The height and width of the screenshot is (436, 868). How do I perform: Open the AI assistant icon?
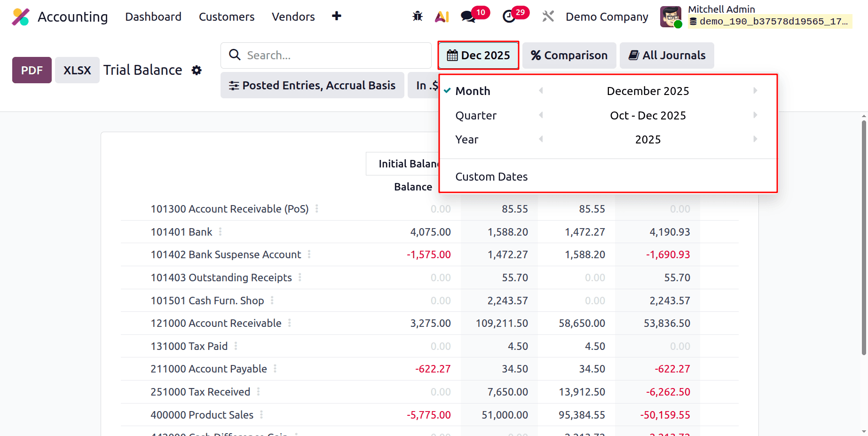click(442, 16)
